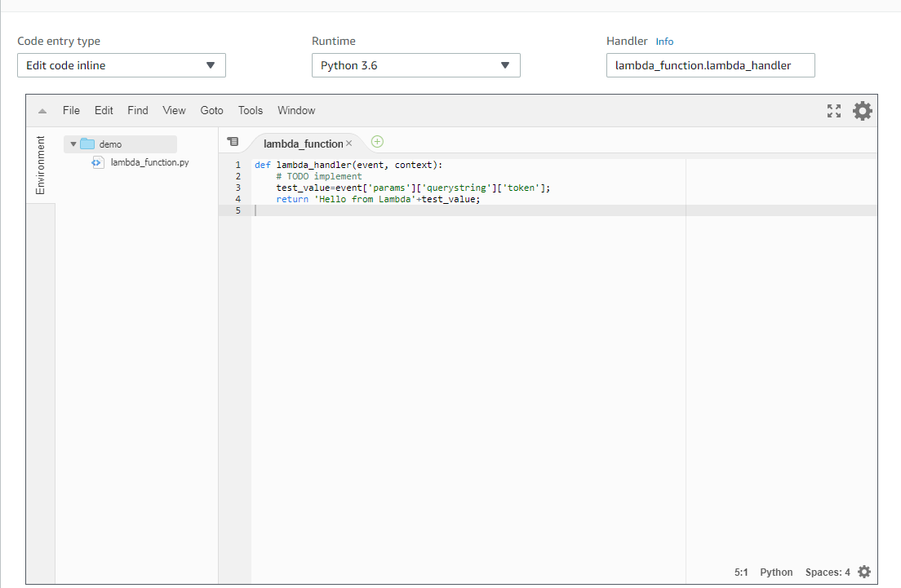Collapse the demo folder in the file tree

pos(73,144)
